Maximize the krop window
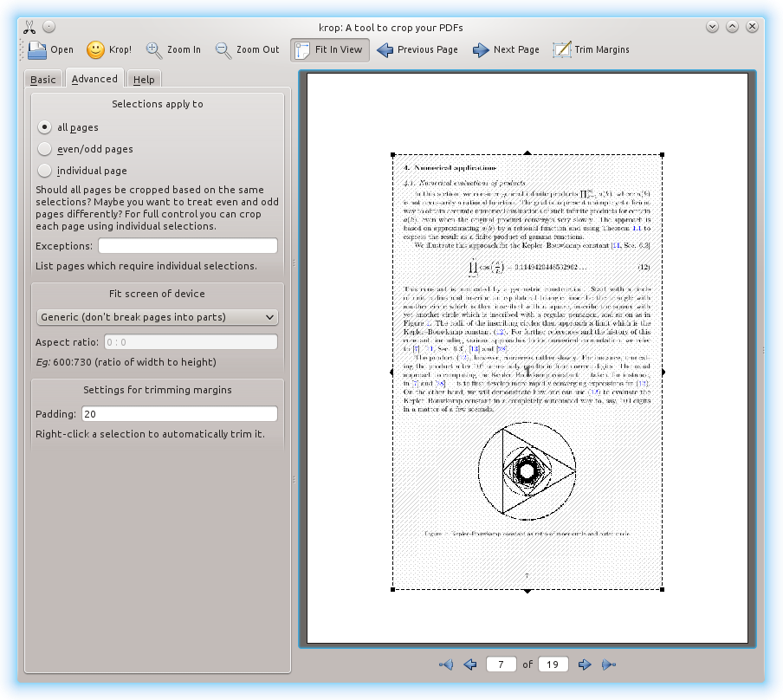This screenshot has width=783, height=700. point(733,27)
